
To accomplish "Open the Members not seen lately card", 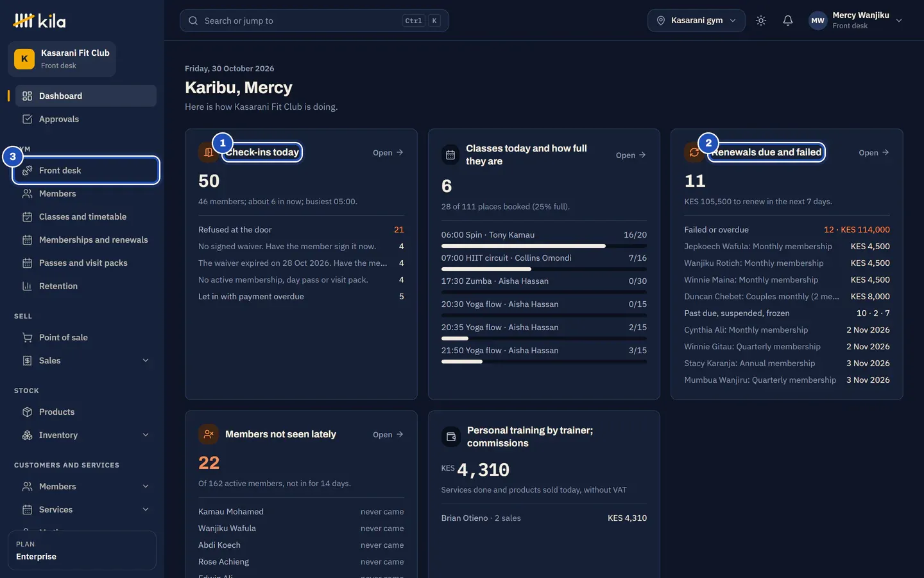I will coord(388,434).
